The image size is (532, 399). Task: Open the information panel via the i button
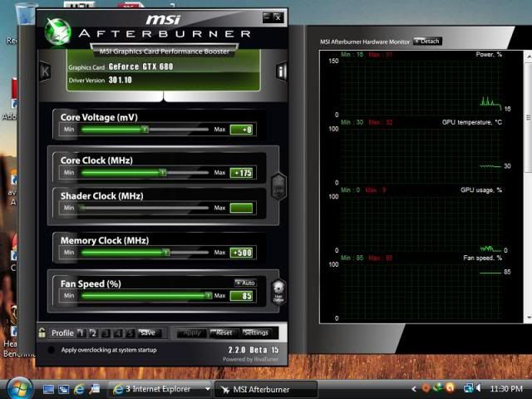pos(281,71)
